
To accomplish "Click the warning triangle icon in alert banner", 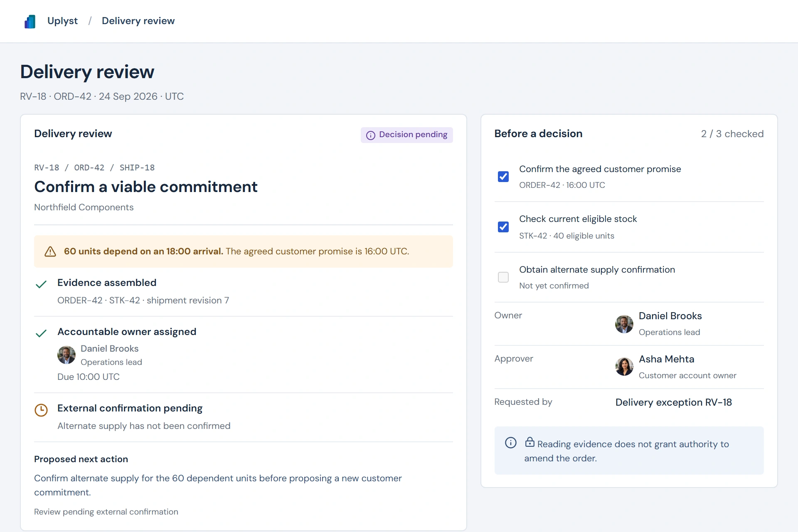I will click(x=50, y=251).
